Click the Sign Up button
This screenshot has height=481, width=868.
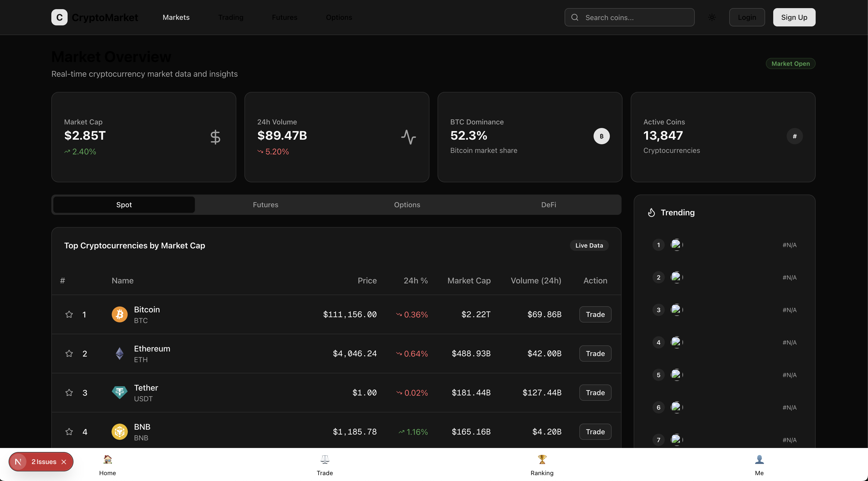coord(794,17)
